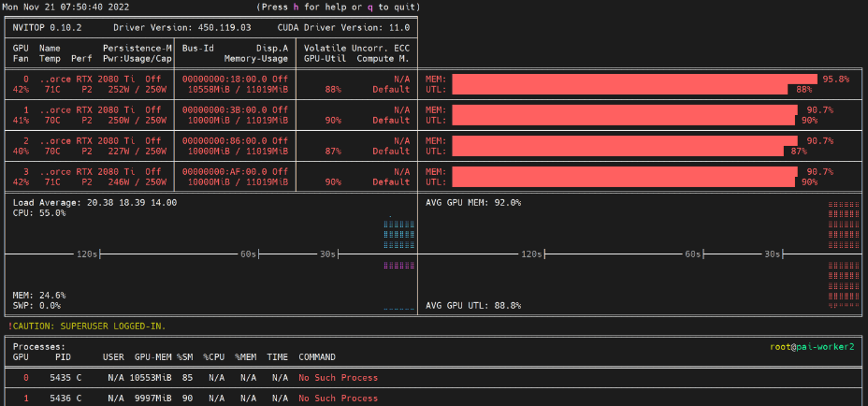Click the NVITOP 0.10.2 version label
Screen dimensions: 868x406
point(48,27)
